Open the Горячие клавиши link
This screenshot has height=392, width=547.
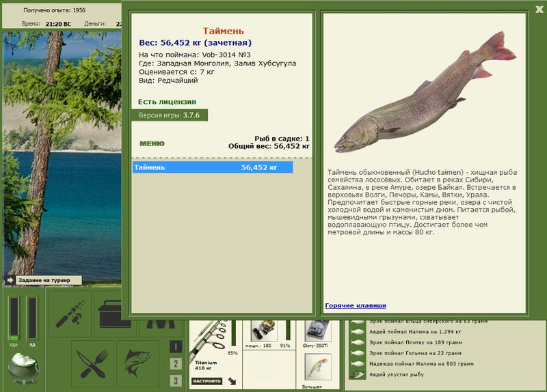(355, 305)
